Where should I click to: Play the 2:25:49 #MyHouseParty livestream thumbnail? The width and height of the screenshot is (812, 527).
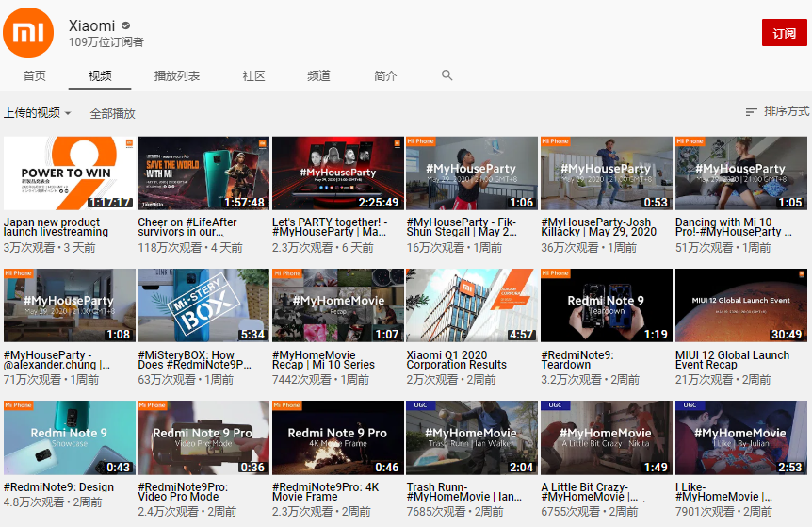point(337,173)
